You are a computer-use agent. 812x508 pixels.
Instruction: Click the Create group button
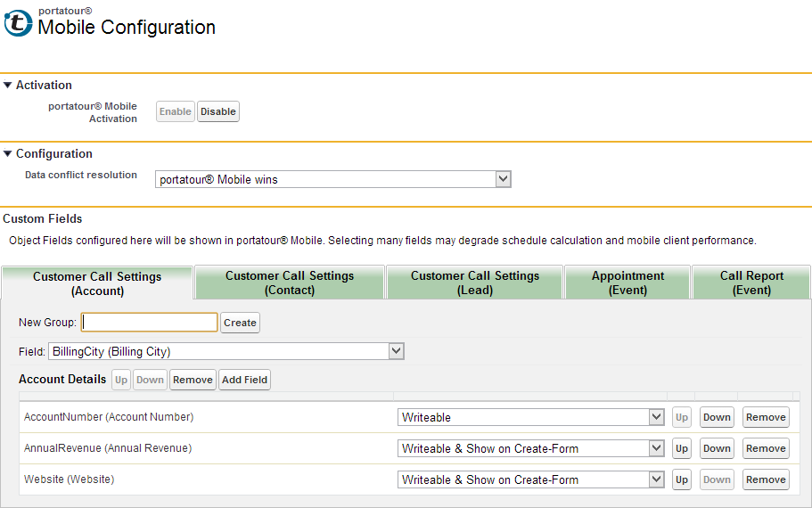coord(240,323)
